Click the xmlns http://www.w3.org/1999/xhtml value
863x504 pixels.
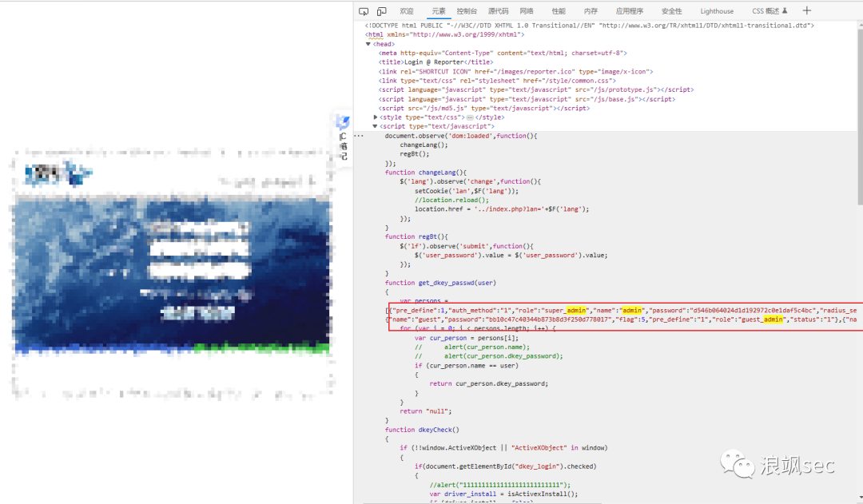(x=465, y=34)
